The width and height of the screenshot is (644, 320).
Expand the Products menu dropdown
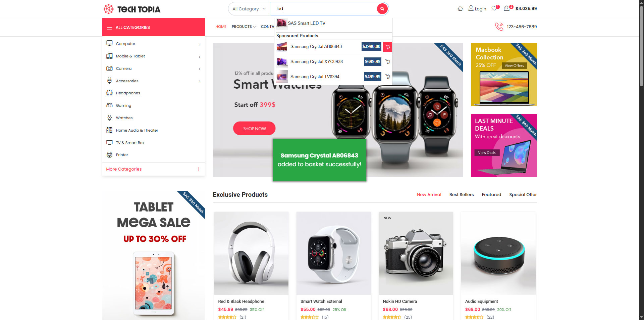tap(244, 27)
